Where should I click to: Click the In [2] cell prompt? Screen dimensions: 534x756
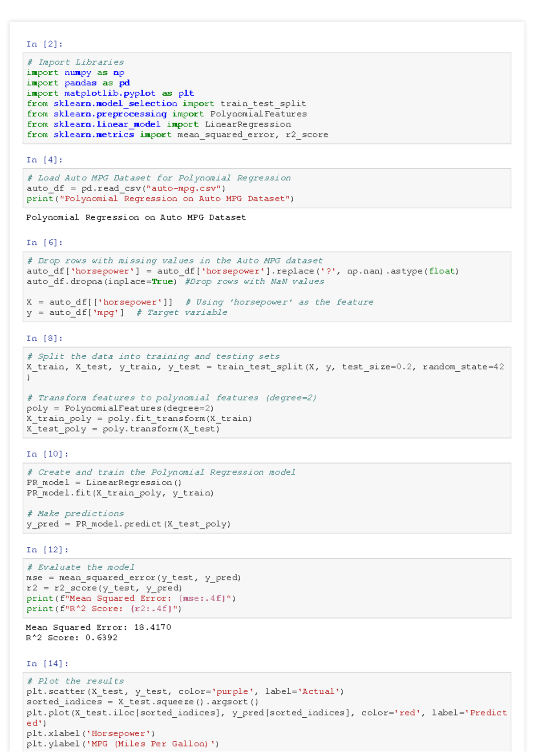(44, 44)
